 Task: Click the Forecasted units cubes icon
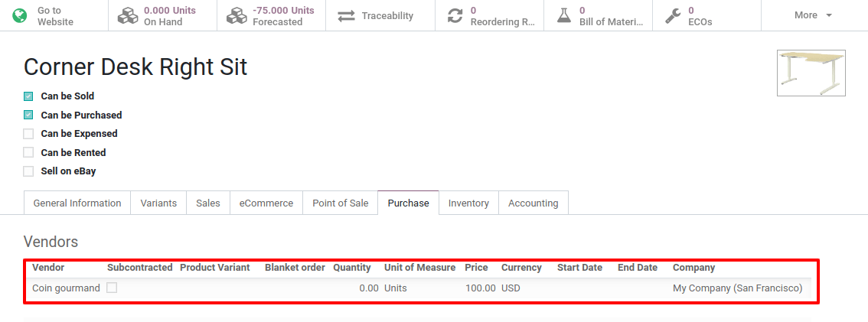(x=237, y=15)
